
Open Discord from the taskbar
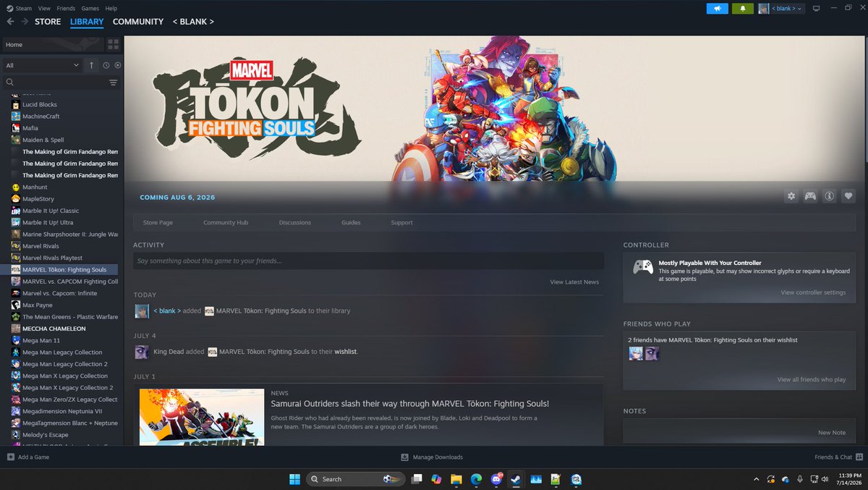click(496, 479)
